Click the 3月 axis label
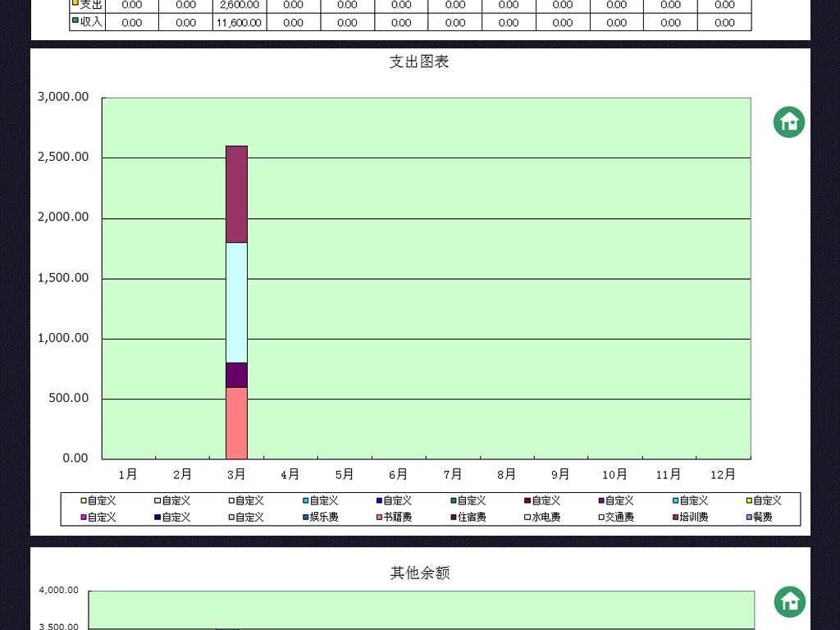The image size is (840, 630). point(236,474)
